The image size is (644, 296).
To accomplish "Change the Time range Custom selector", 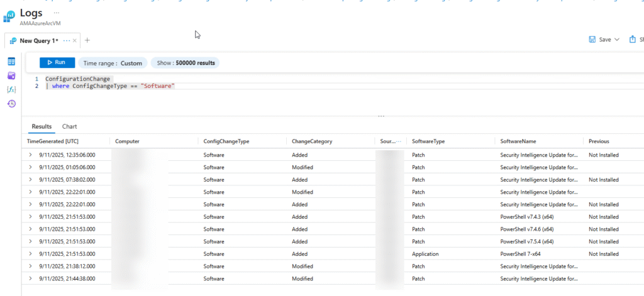I will (x=113, y=63).
